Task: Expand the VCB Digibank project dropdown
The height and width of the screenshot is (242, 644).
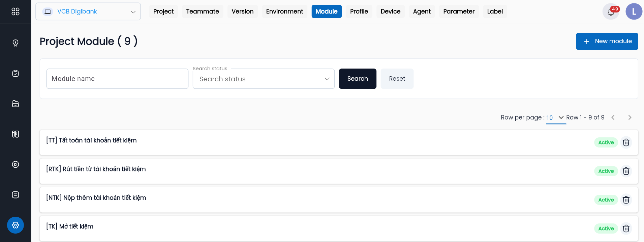Action: point(88,11)
